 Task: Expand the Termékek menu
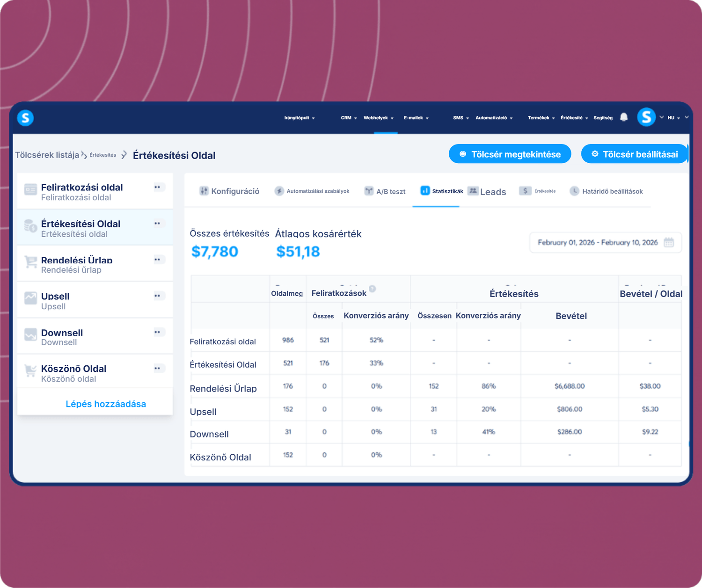(541, 118)
